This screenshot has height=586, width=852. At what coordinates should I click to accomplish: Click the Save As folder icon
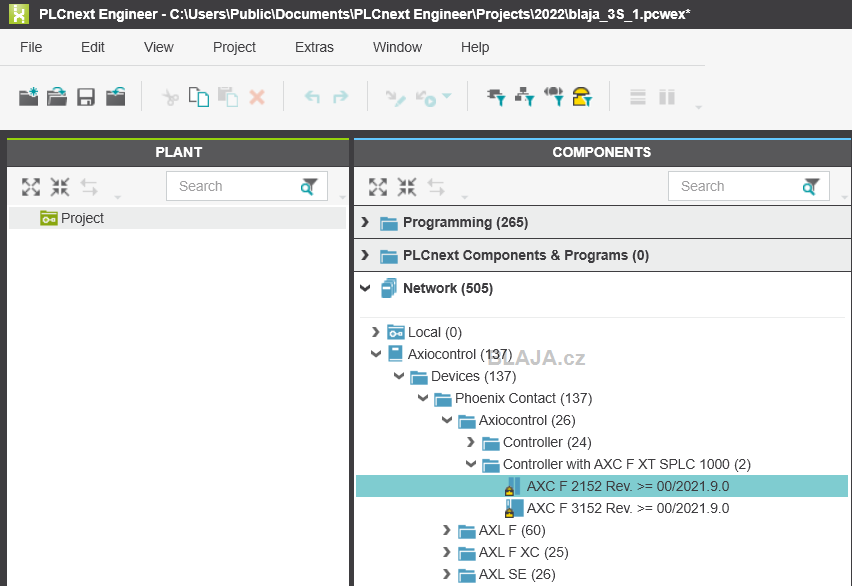click(x=115, y=97)
